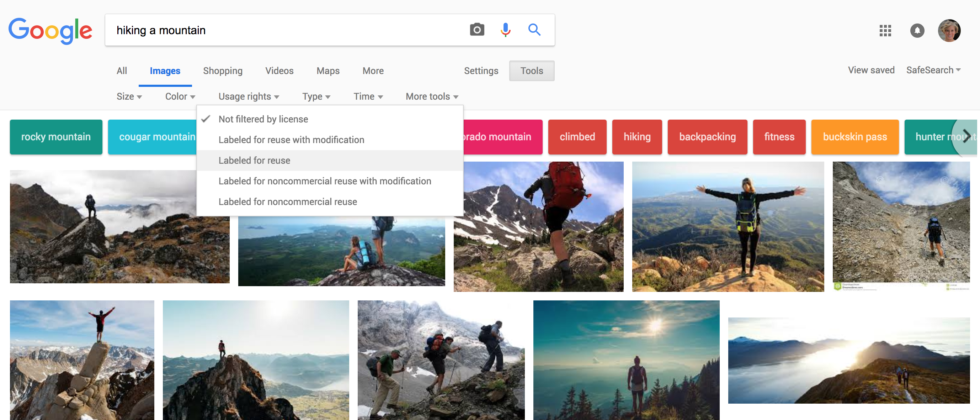Select checked Not filtered by license option
Viewport: 980px width, 420px height.
[263, 119]
